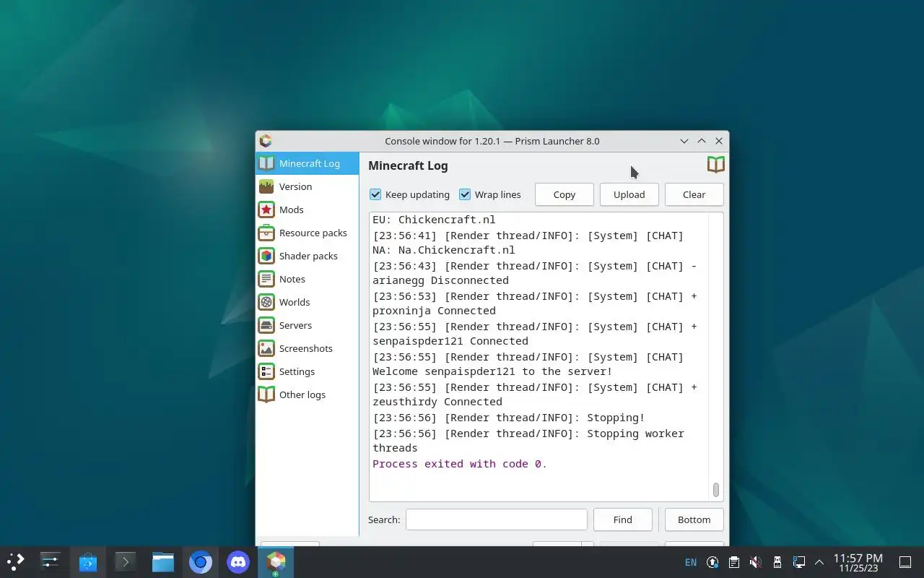The image size is (924, 578).
Task: Click 'Welcome senpaispder121 to the server!' text
Action: pyautogui.click(x=492, y=371)
